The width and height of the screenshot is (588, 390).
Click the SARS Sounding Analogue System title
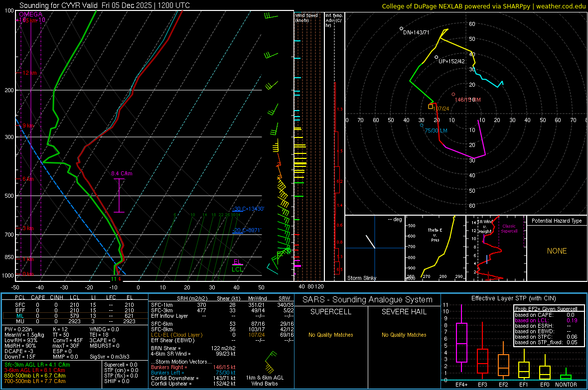coord(368,300)
